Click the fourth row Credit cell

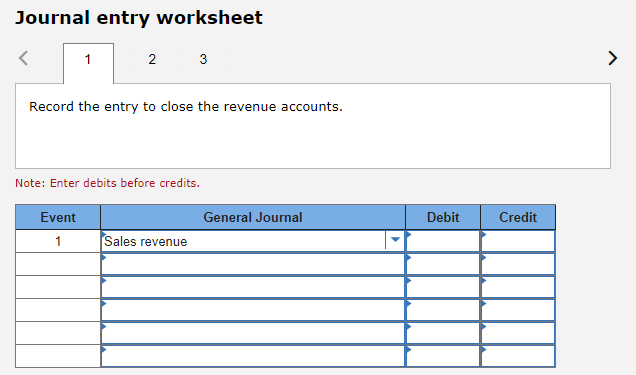[x=518, y=310]
